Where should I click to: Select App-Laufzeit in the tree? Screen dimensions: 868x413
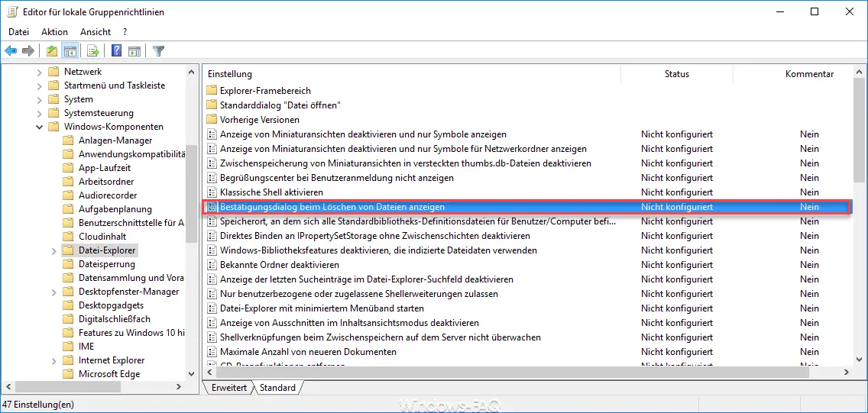105,168
